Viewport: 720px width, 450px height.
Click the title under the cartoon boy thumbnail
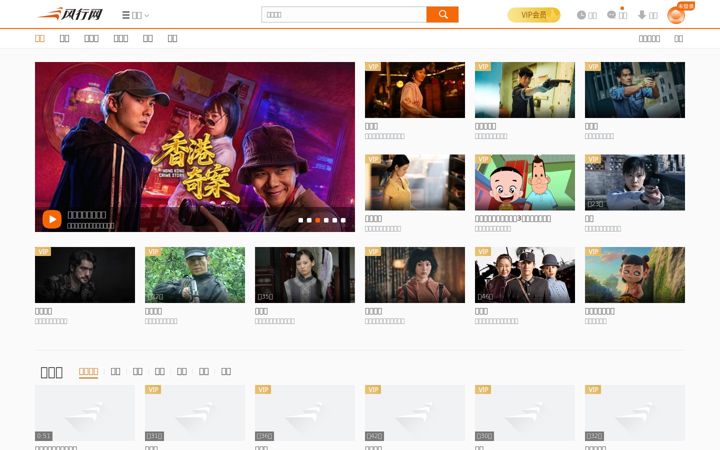pos(513,219)
